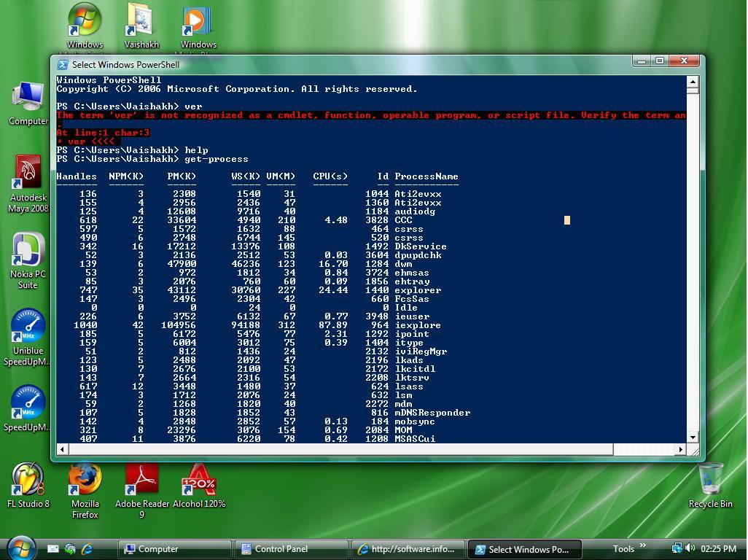Screen dimensions: 748x560
Task: Launch the Uniblue SpeedUpM shortcut
Action: coord(28,338)
